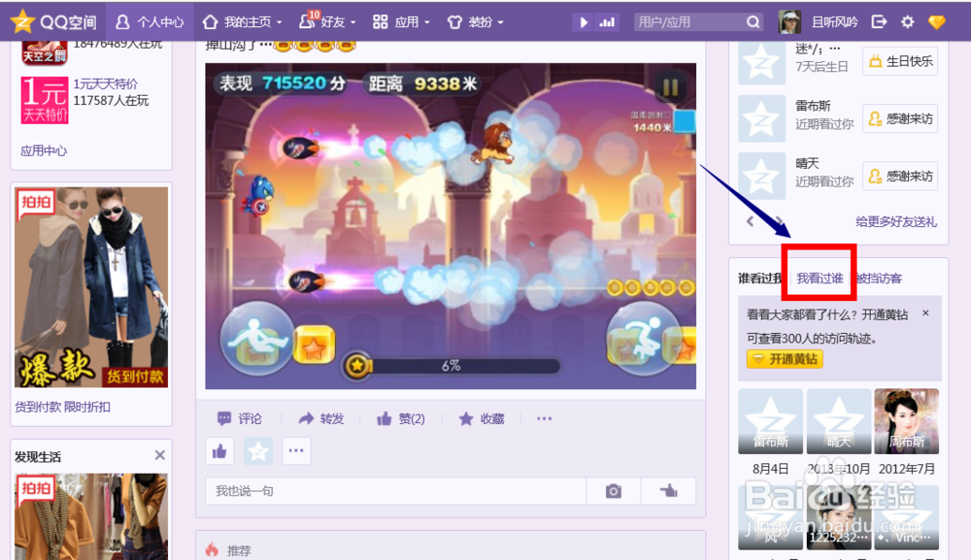The height and width of the screenshot is (560, 971).
Task: Click the logout icon next to the gear
Action: [879, 20]
